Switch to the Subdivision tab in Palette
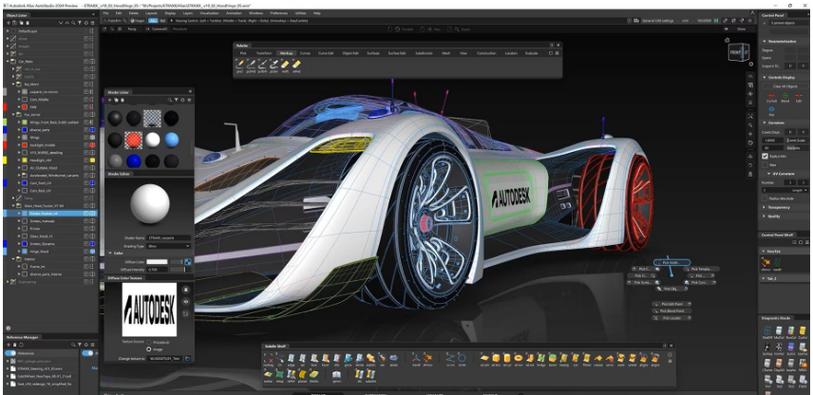813x395 pixels. click(x=424, y=53)
